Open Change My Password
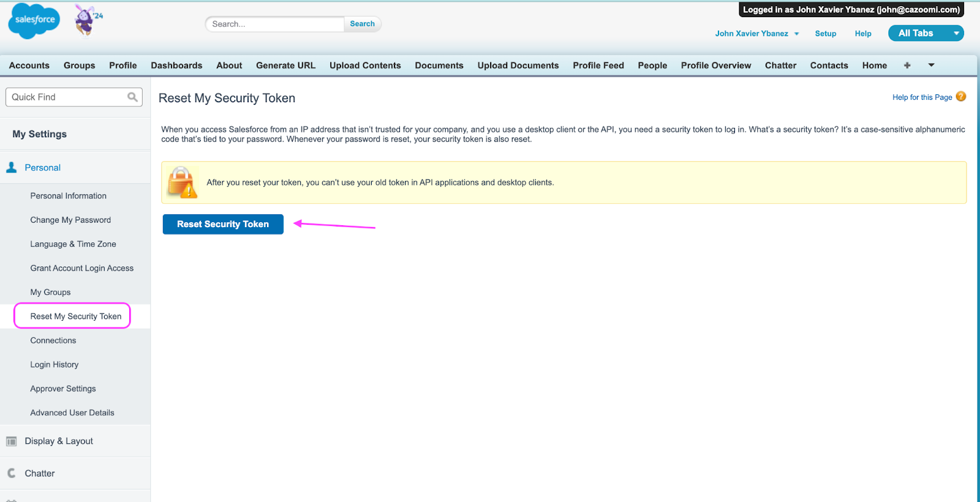This screenshot has width=980, height=502. [x=70, y=220]
